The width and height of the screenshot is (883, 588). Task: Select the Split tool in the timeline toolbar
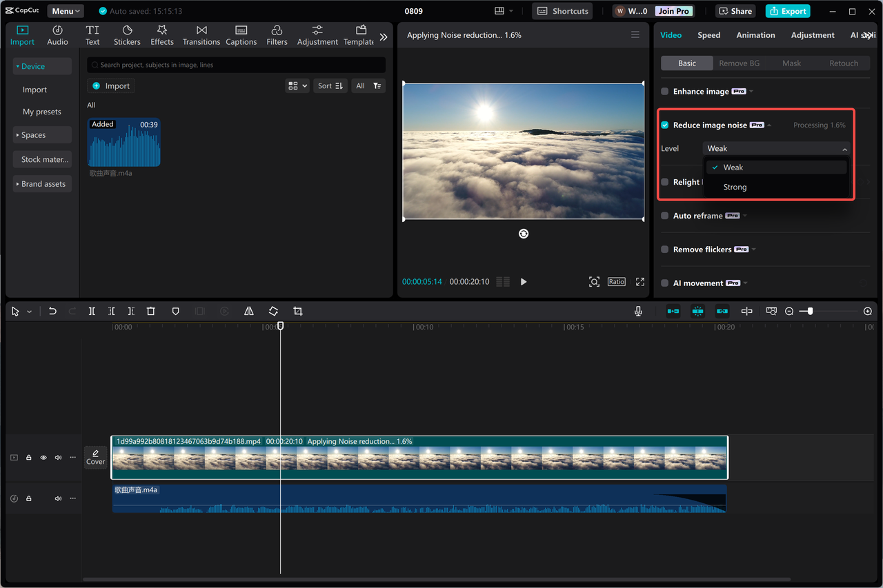click(x=92, y=311)
